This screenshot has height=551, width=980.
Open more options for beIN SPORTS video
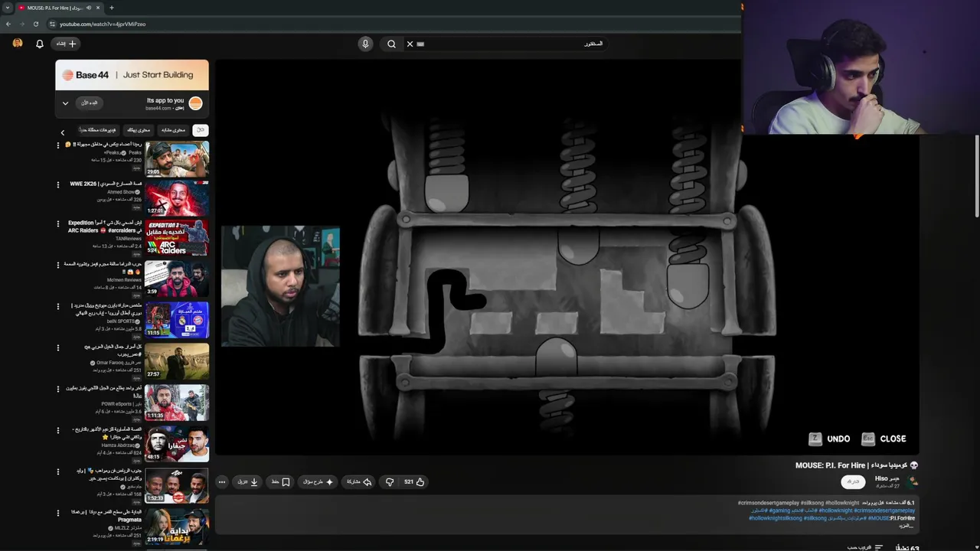tap(58, 306)
